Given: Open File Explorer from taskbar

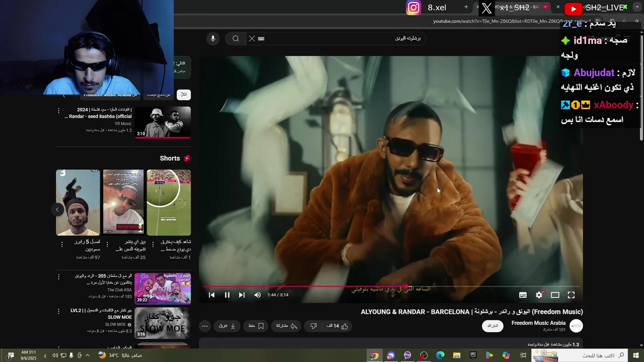Looking at the screenshot, I should click(x=457, y=355).
